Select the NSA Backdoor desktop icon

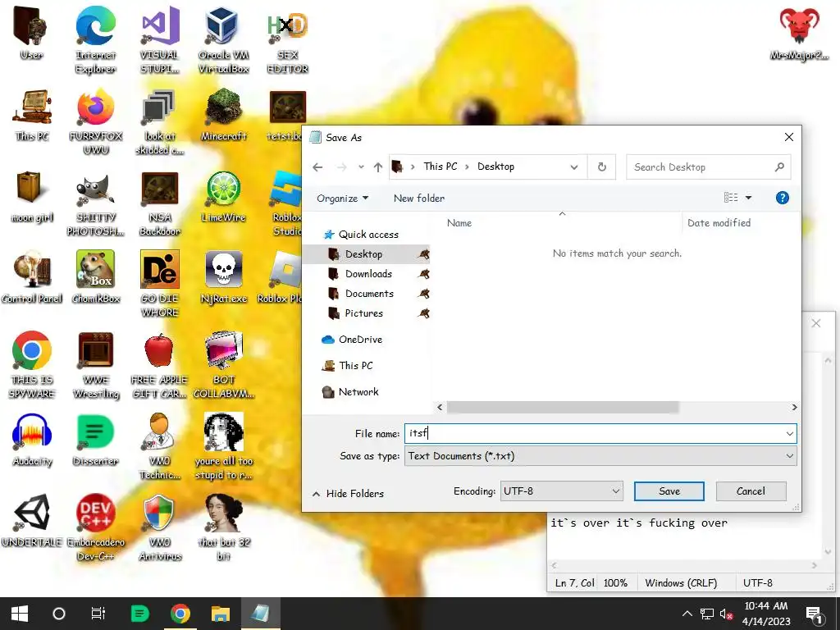click(160, 203)
